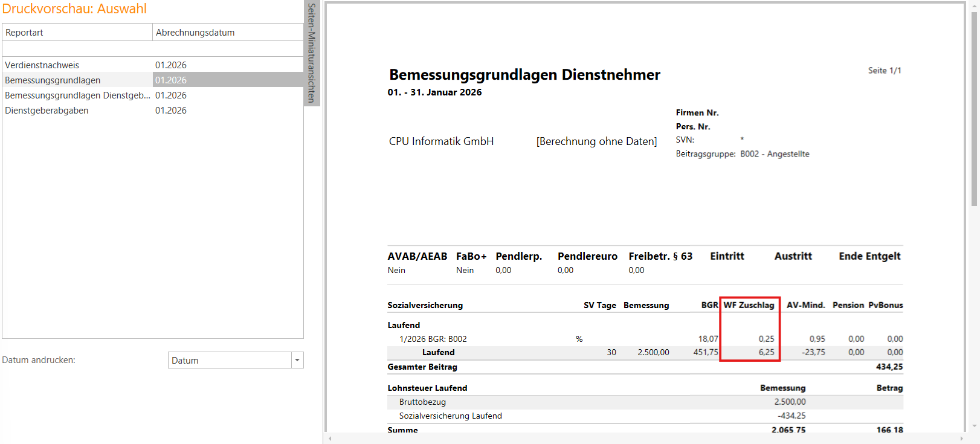Click 01.2026 in Bemessungsgrundlagen Dienstgeb... row
Screen dimensions: 980x444
tap(171, 95)
